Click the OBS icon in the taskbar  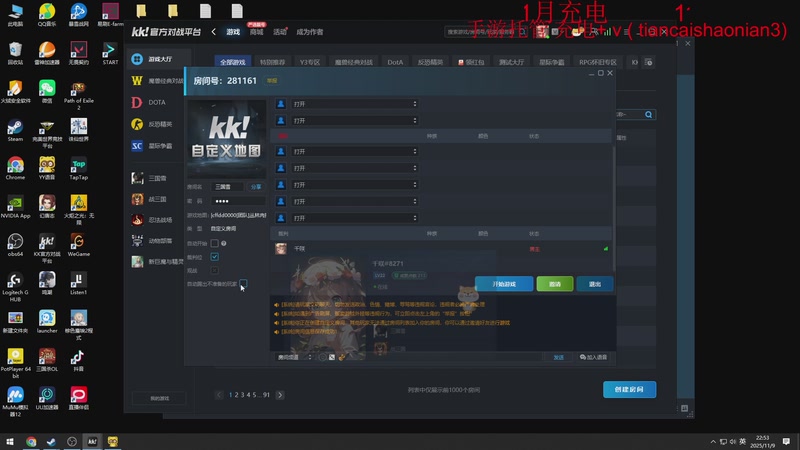click(71, 441)
